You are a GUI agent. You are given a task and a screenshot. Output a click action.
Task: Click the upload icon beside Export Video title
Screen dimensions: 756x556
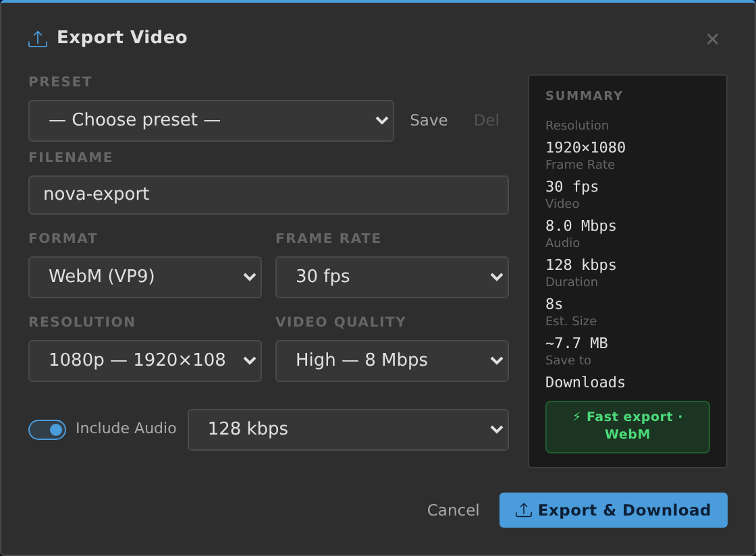(38, 39)
